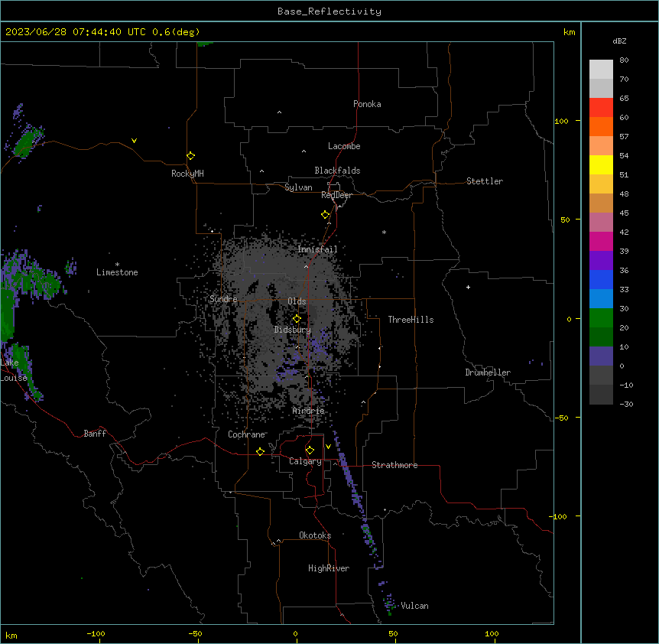Click the -30 value on dBZ legend
This screenshot has width=659, height=644.
click(x=626, y=404)
